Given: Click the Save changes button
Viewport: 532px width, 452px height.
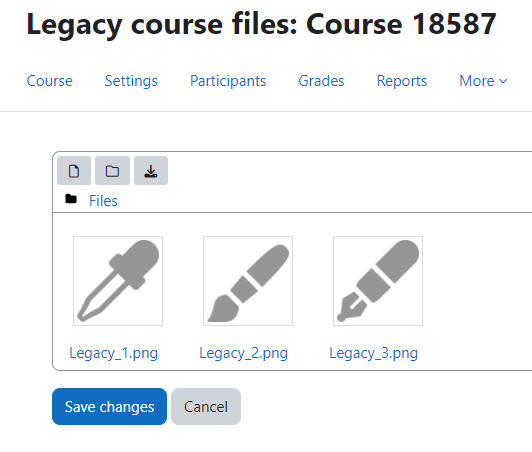Looking at the screenshot, I should (109, 407).
